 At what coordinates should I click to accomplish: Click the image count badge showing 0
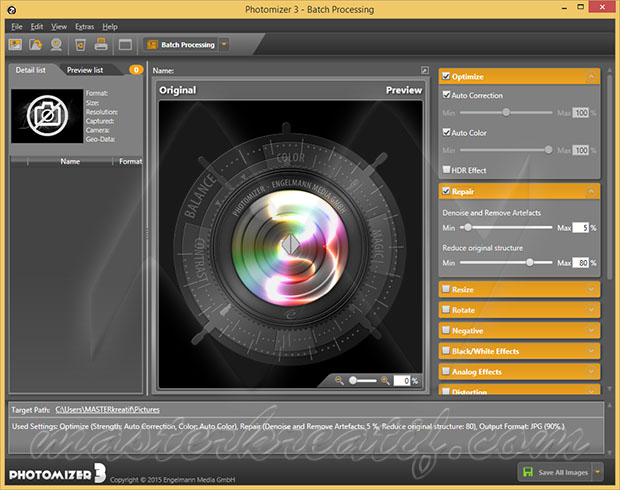click(136, 70)
